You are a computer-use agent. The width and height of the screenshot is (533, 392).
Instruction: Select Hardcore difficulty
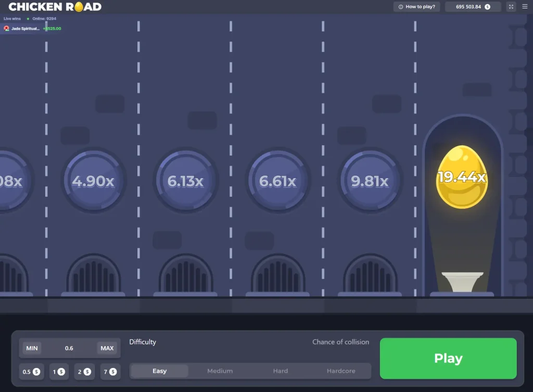tap(341, 371)
